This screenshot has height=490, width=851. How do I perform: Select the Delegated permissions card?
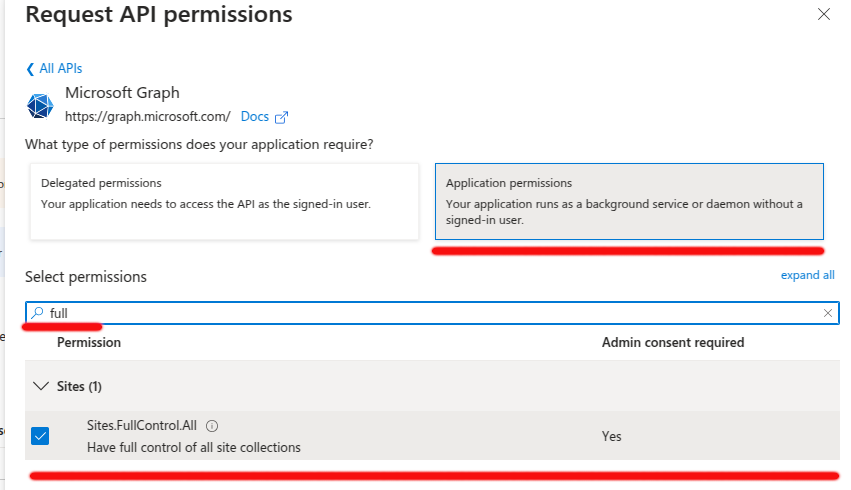click(x=224, y=201)
